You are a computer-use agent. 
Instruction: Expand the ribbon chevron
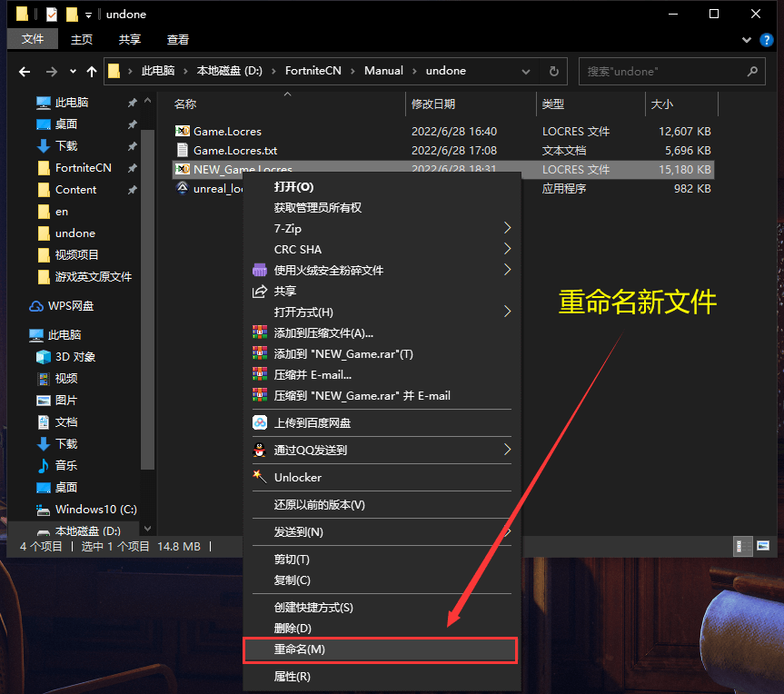(x=747, y=39)
